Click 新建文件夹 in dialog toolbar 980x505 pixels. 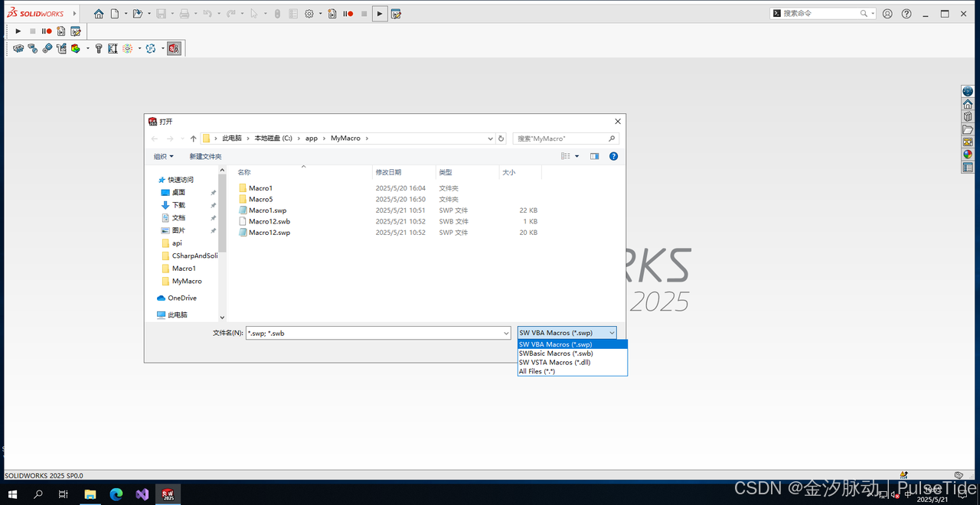(205, 155)
